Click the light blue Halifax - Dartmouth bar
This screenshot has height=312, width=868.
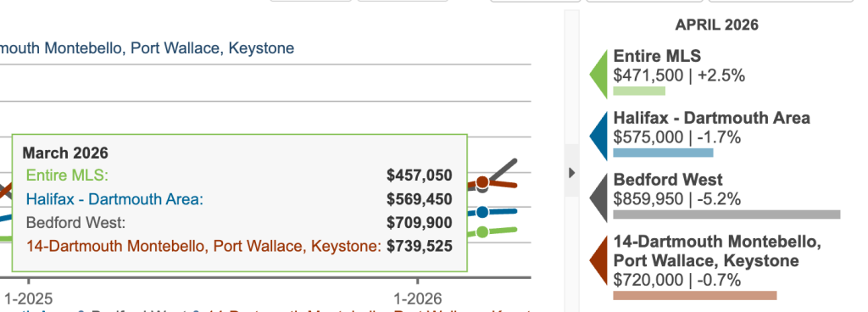[663, 153]
